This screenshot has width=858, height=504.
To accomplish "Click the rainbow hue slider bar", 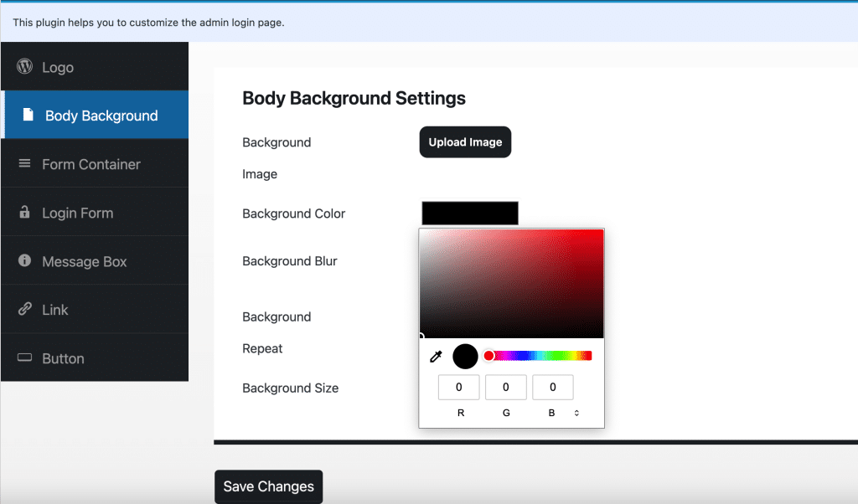I will tap(540, 356).
